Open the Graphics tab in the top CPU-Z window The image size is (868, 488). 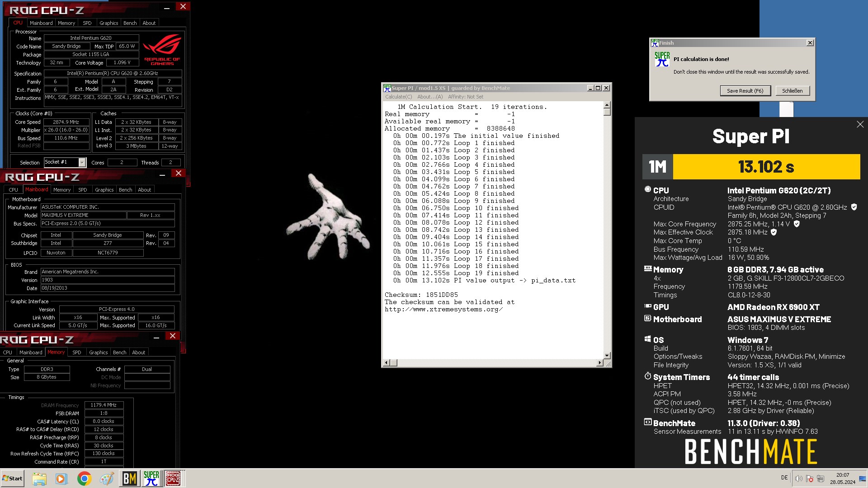click(x=108, y=23)
